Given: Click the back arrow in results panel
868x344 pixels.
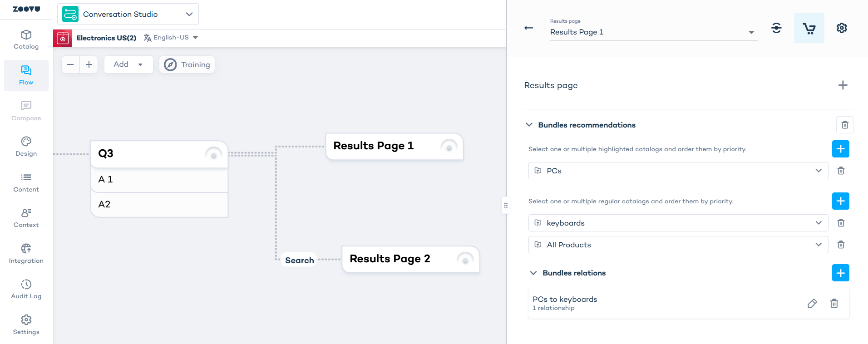Looking at the screenshot, I should coord(528,28).
